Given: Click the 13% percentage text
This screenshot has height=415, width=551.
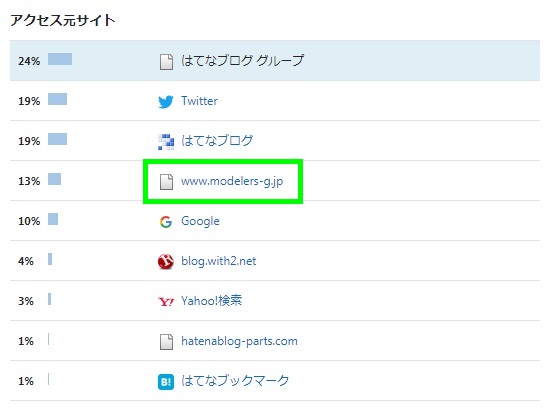Looking at the screenshot, I should (x=29, y=181).
